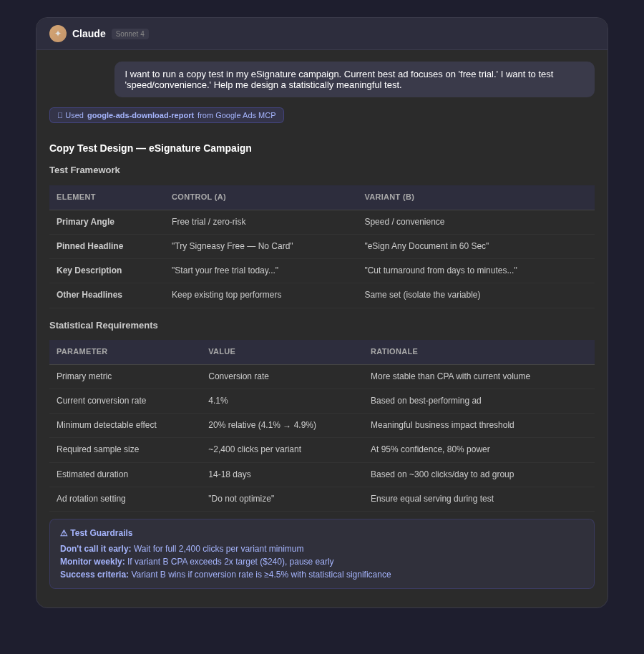This screenshot has width=644, height=654.
Task: Click the 4.1% conversion rate value cell
Action: pos(218,401)
